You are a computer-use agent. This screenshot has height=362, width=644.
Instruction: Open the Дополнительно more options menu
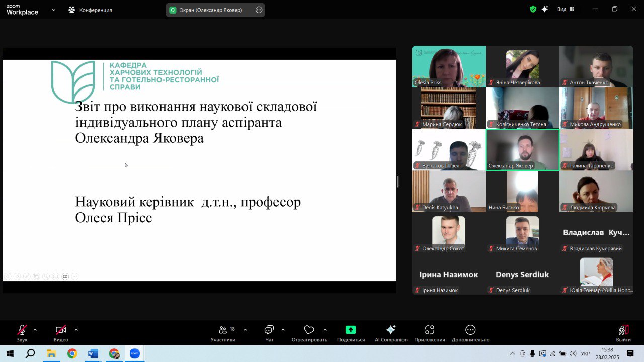pos(470,333)
